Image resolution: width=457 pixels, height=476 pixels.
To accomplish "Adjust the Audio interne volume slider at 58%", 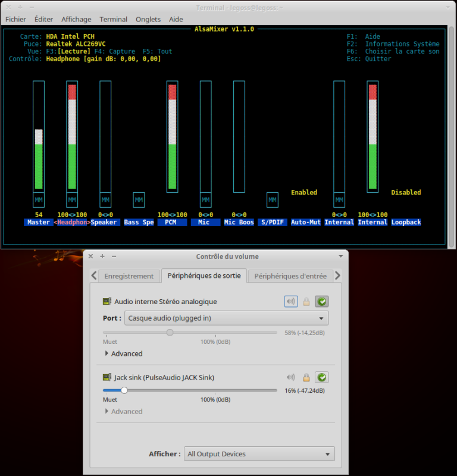I will coord(170,333).
